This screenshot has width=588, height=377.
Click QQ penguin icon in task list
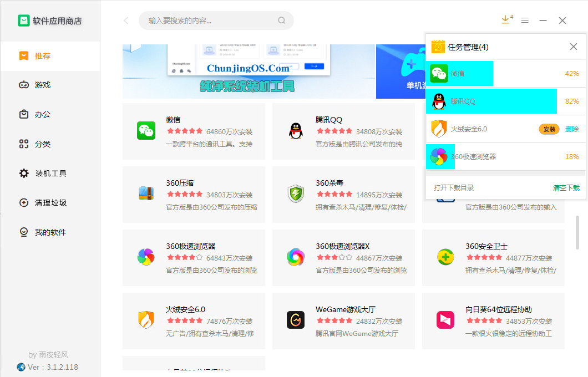(439, 101)
